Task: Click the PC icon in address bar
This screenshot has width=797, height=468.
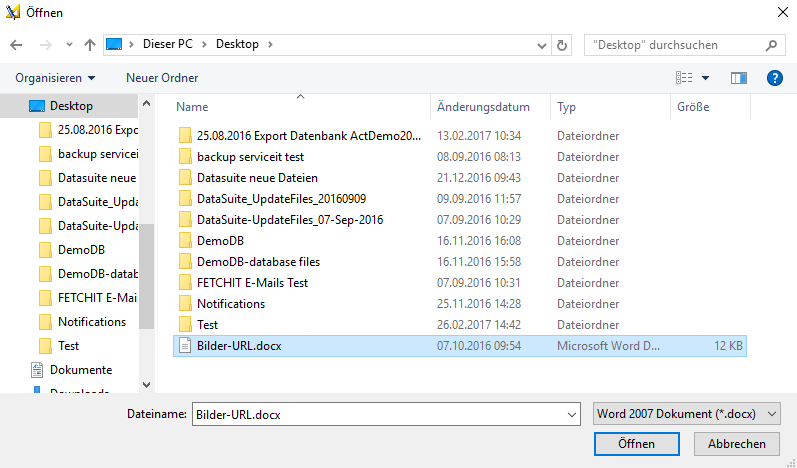Action: [x=114, y=44]
